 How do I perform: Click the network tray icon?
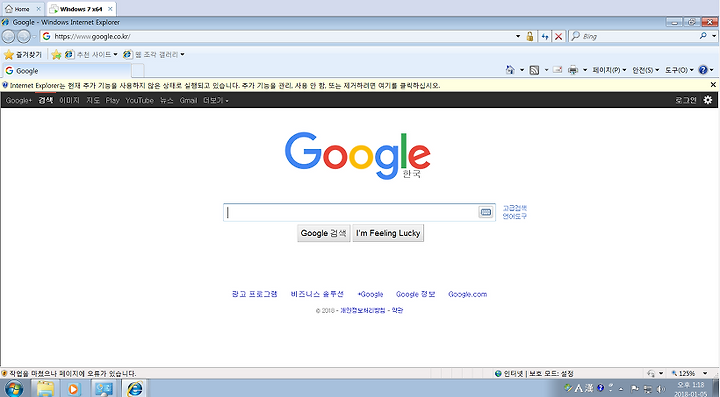click(648, 389)
